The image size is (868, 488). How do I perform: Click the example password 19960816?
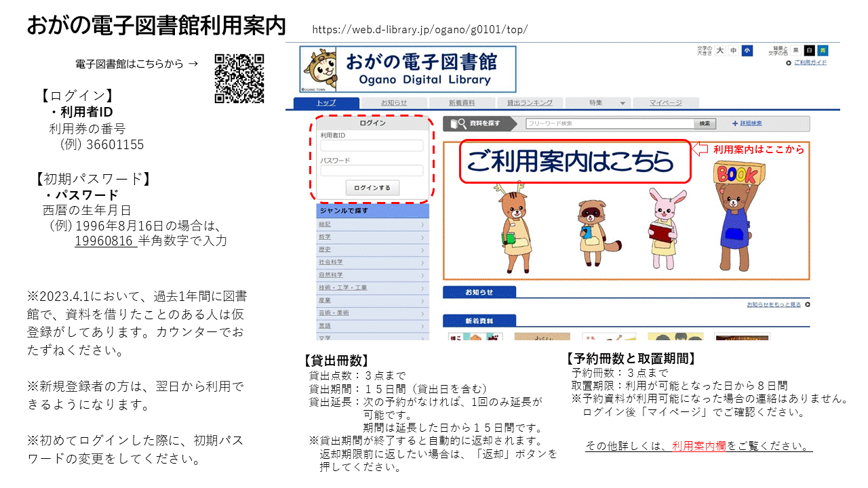pyautogui.click(x=104, y=241)
